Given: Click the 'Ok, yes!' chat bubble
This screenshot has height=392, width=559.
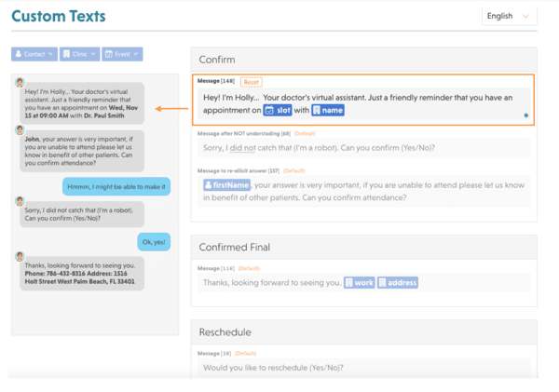Looking at the screenshot, I should 154,242.
